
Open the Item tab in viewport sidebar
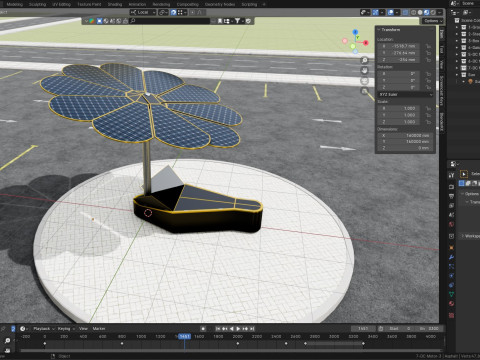coord(441,34)
